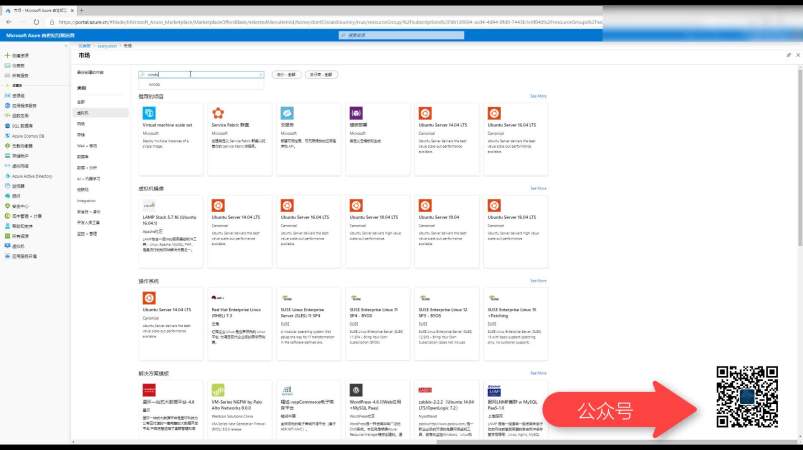Select SUSE Enterprise Linux 11 SP4 BYOS
This screenshot has height=450, width=803.
click(377, 324)
